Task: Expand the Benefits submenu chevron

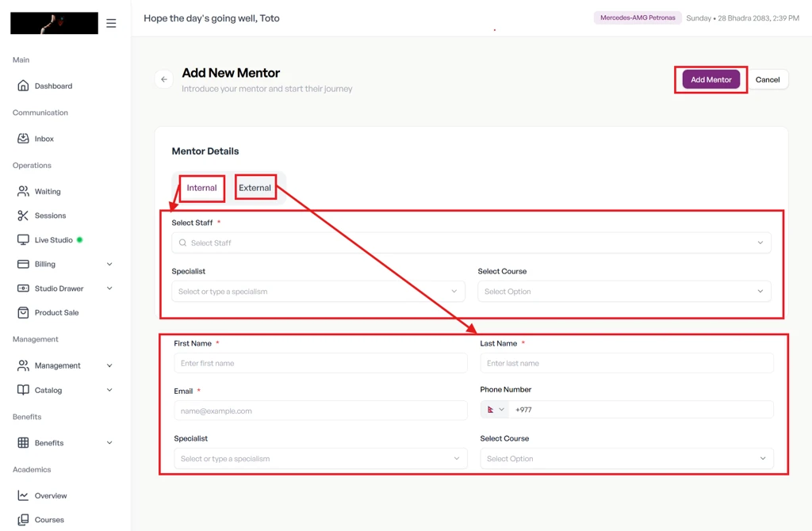Action: pyautogui.click(x=109, y=442)
